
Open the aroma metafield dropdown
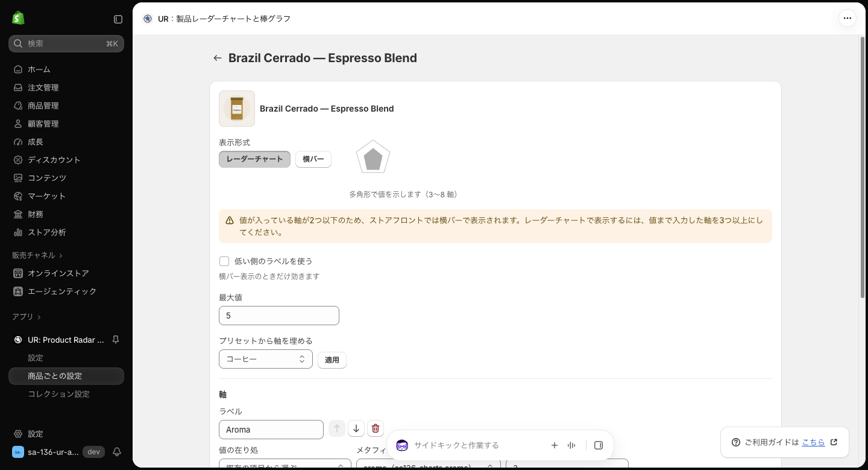click(429, 465)
